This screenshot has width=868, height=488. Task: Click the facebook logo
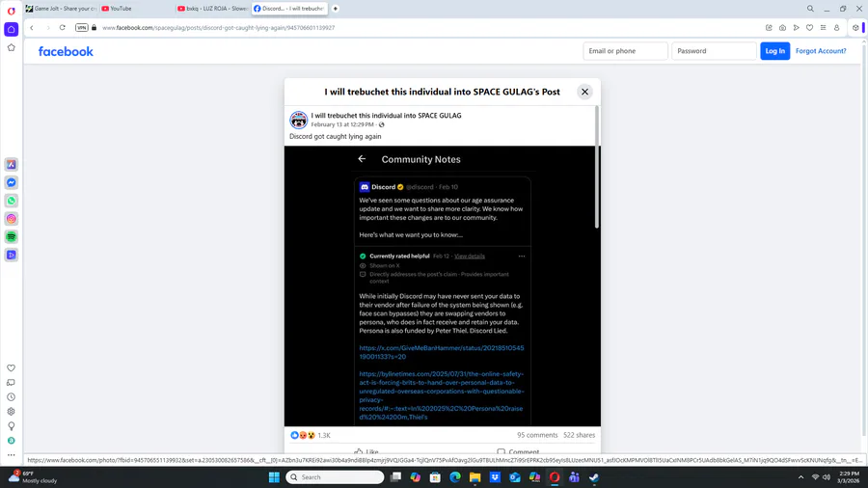(66, 51)
